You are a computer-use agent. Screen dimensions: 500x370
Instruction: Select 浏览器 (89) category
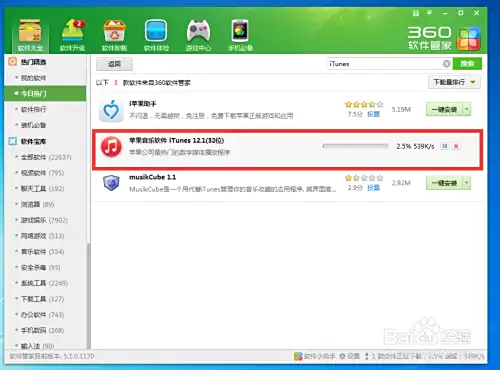click(37, 204)
